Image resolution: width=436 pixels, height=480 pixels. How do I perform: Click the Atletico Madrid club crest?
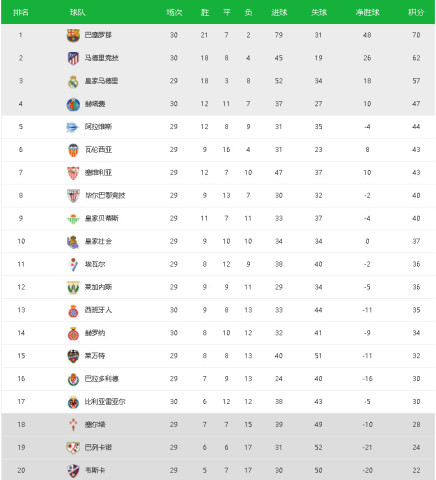[73, 58]
